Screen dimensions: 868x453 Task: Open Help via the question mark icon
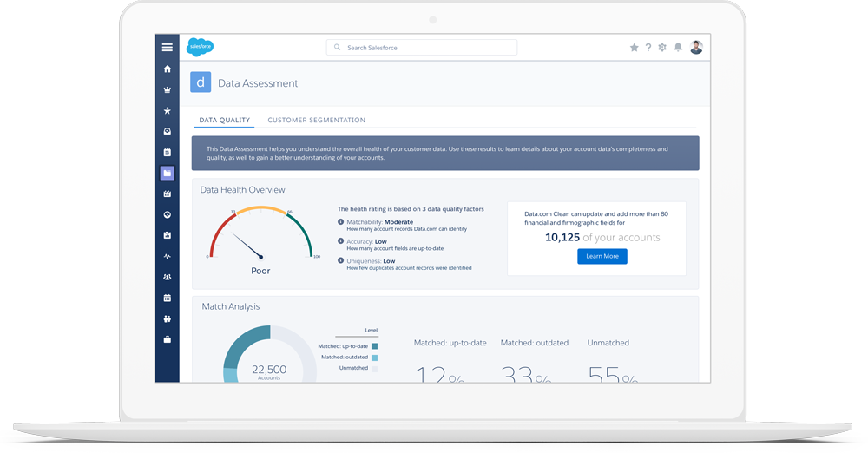tap(648, 48)
